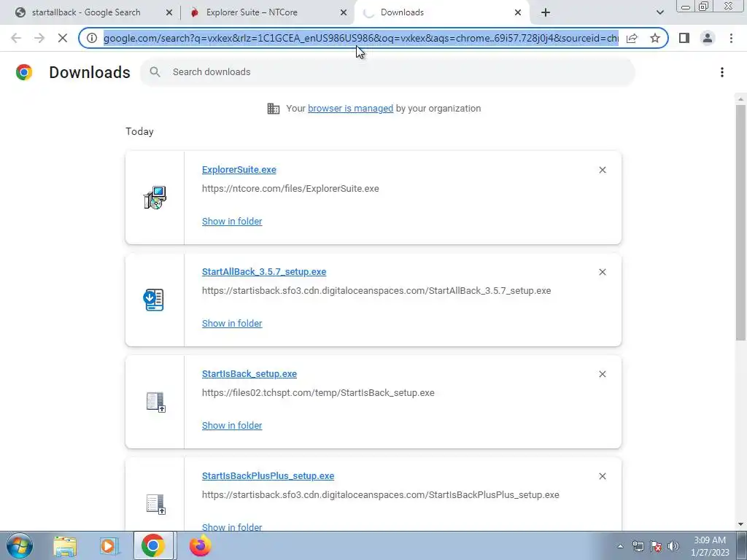Open site information icon in address bar
747x560 pixels.
click(x=92, y=38)
